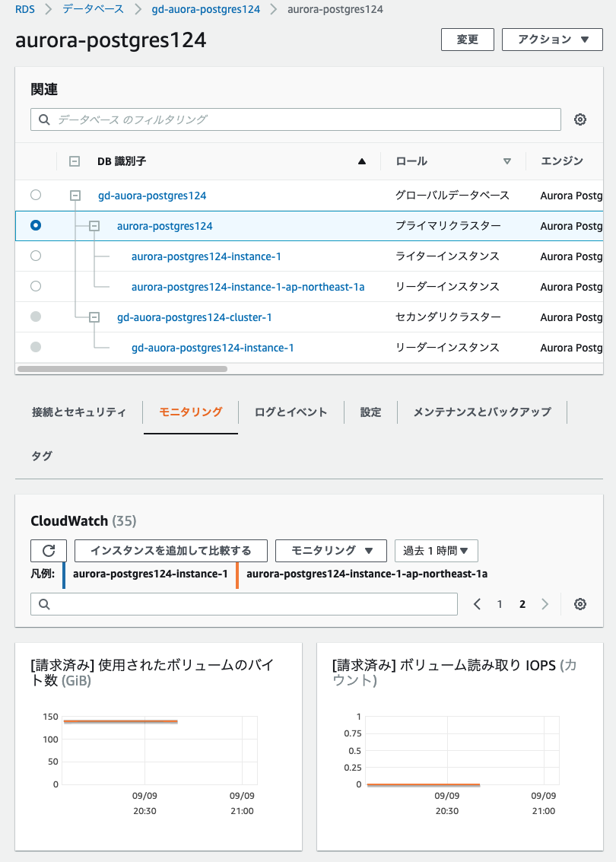Sort the ロール column with triangle icon
The height and width of the screenshot is (862, 616).
pos(506,161)
